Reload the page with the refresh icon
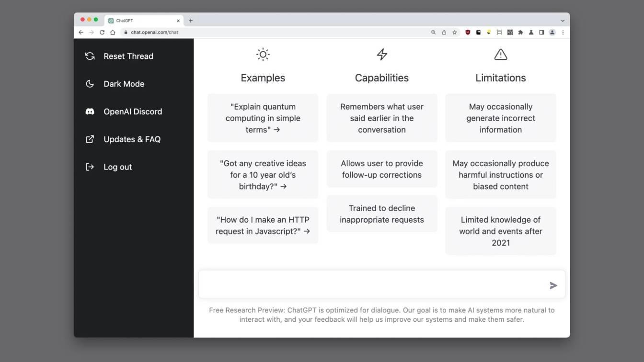 coord(102,33)
